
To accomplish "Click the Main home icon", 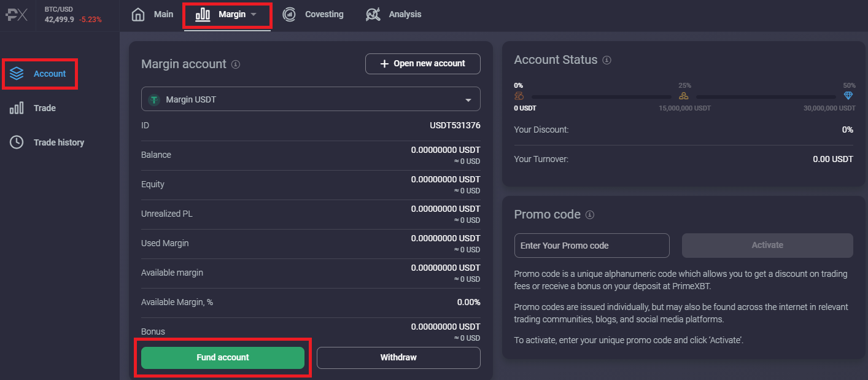I will (138, 14).
